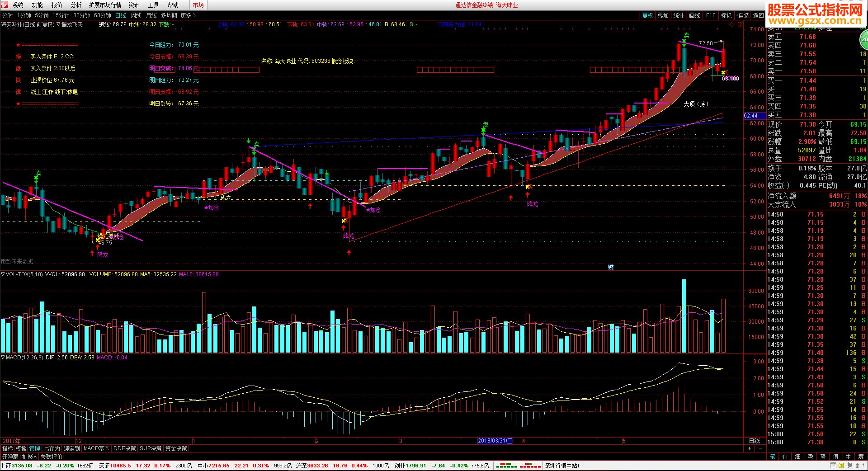The height and width of the screenshot is (471, 868).
Task: Click the window-list icon in status bar
Action: (x=833, y=466)
